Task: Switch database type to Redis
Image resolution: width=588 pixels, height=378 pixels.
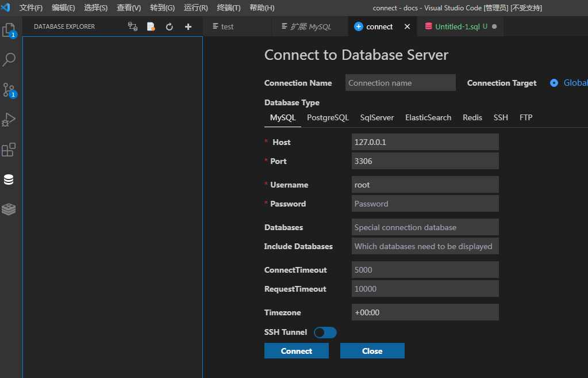Action: coord(472,117)
